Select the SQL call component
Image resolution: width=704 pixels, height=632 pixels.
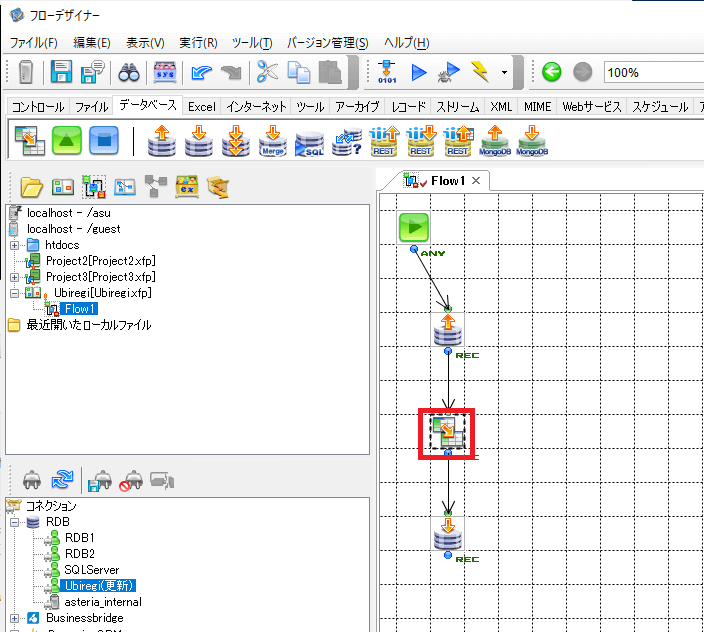(x=309, y=144)
